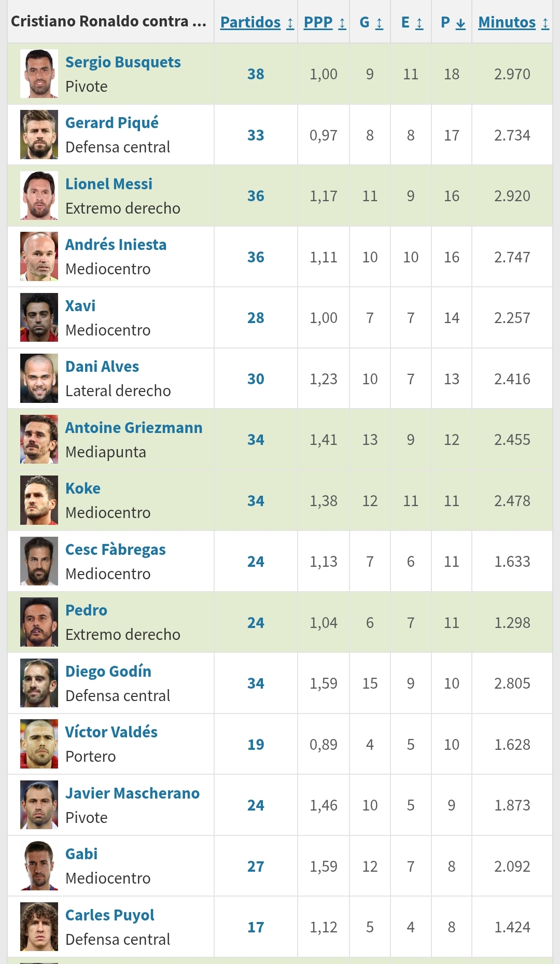Image resolution: width=560 pixels, height=964 pixels.
Task: Open Xavi's 28 matches link
Action: (256, 318)
